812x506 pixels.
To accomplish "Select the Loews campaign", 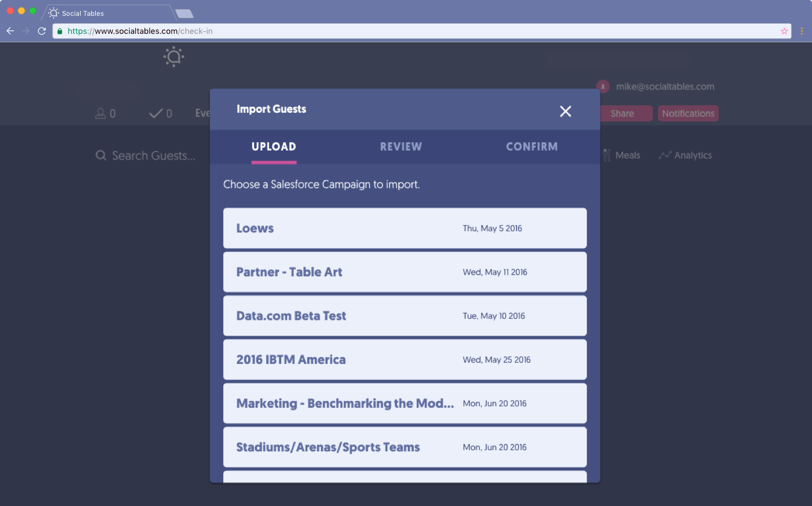I will point(405,228).
